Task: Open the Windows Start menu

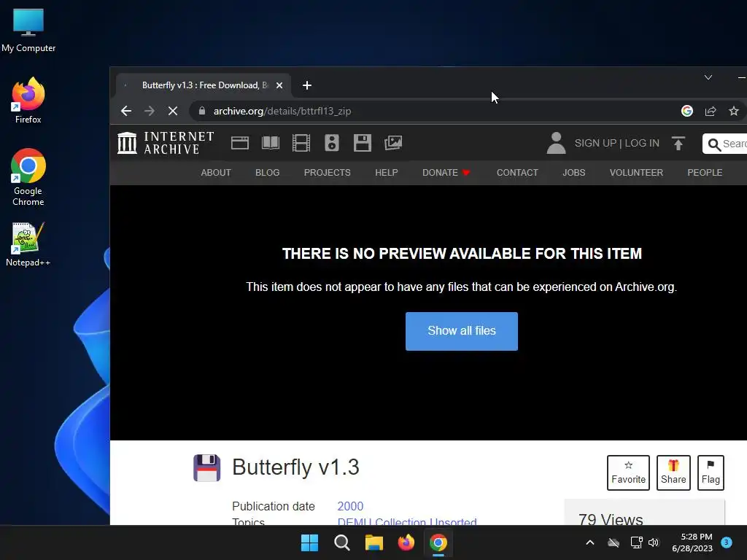Action: tap(309, 542)
